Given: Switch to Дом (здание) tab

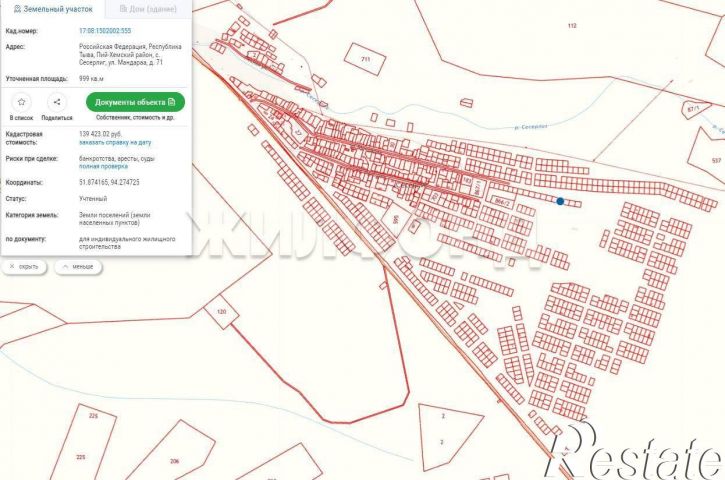Looking at the screenshot, I should tap(148, 9).
